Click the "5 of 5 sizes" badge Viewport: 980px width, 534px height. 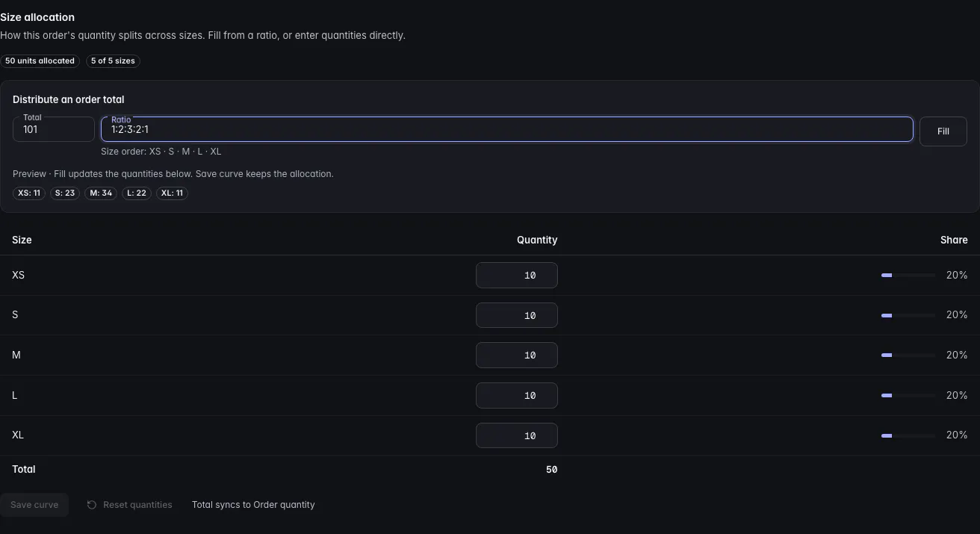[x=113, y=60]
